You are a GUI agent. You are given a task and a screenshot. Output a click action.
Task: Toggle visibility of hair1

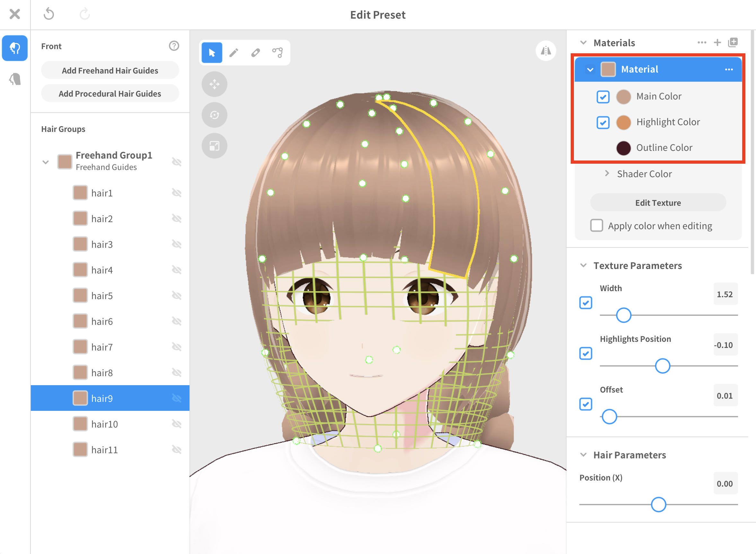177,193
